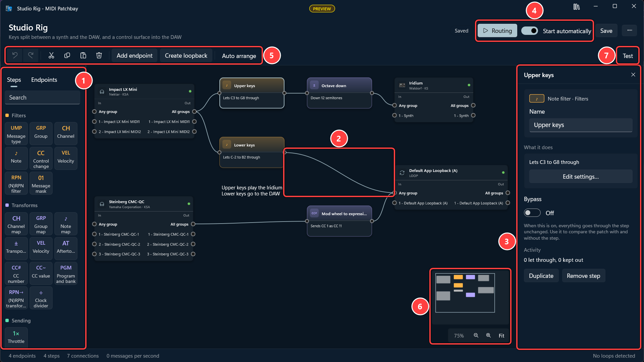Select the Program and bank transform
644x362 pixels.
[x=66, y=274]
